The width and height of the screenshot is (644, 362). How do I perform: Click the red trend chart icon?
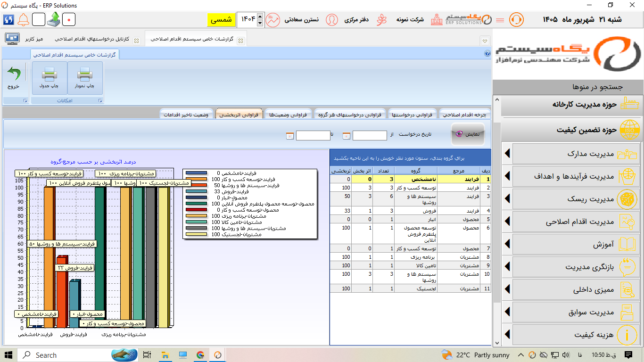(273, 20)
